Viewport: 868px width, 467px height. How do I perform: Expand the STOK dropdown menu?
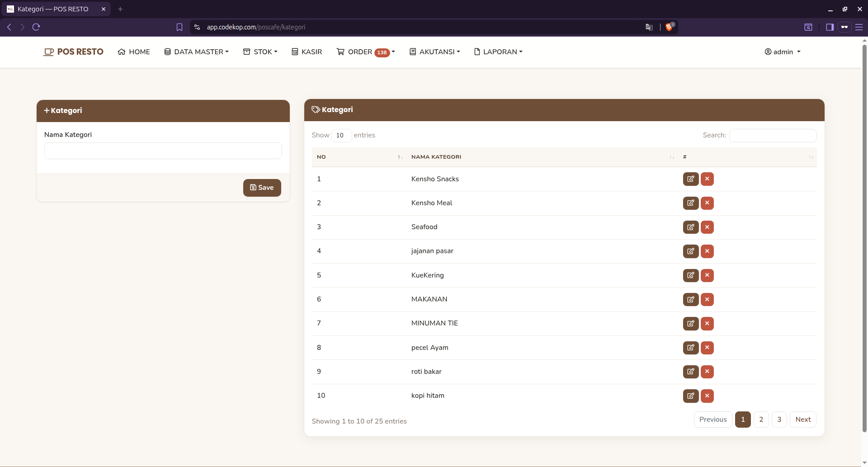(260, 52)
